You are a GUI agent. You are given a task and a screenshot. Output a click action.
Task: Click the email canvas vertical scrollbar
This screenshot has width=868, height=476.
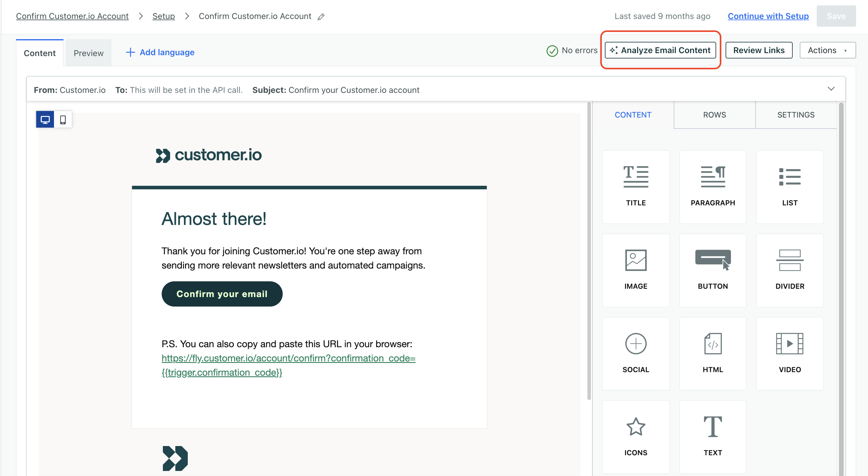tap(589, 250)
